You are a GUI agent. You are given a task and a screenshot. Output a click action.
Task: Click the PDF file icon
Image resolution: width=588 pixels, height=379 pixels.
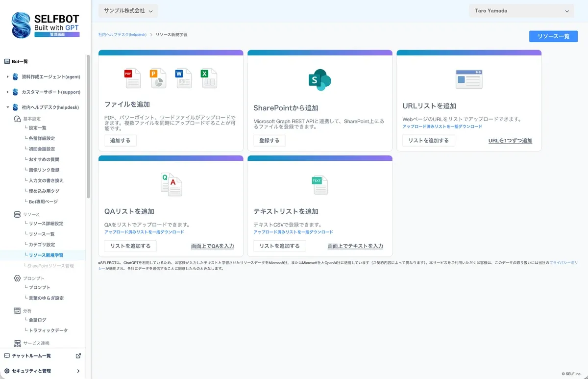132,78
